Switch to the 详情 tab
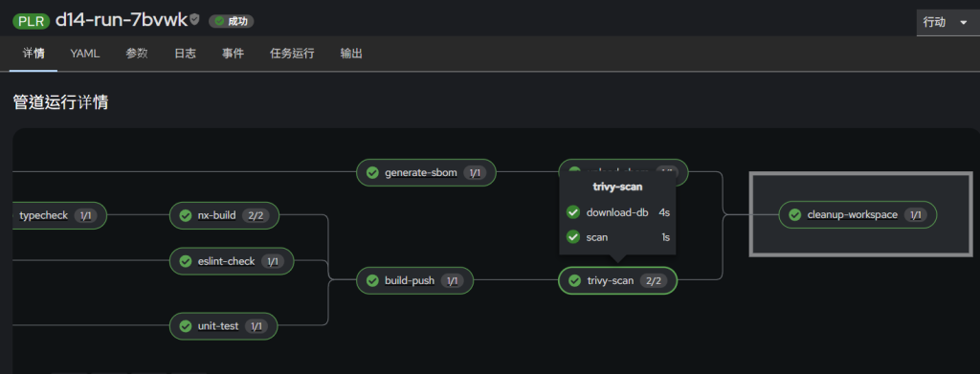980x374 pixels. click(33, 54)
